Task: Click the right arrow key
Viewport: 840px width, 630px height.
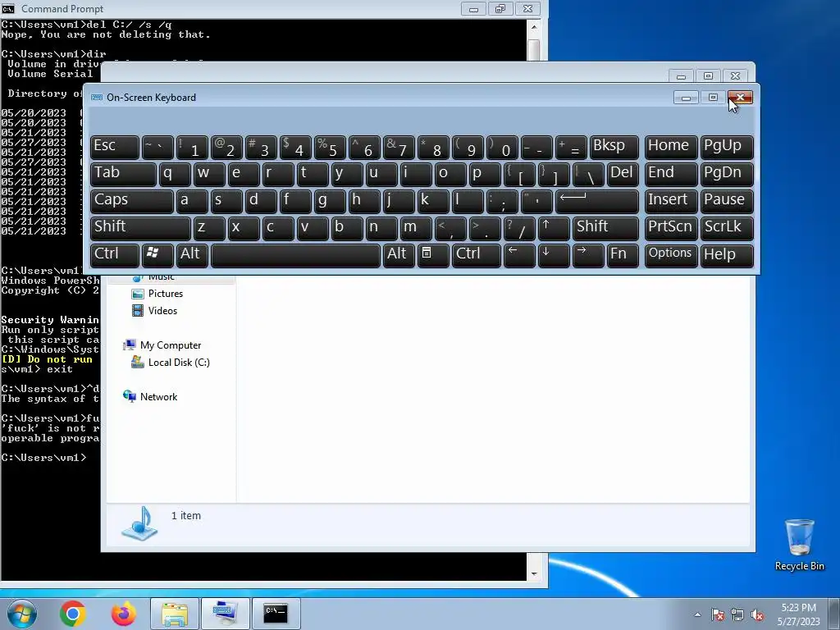Action: pos(588,255)
